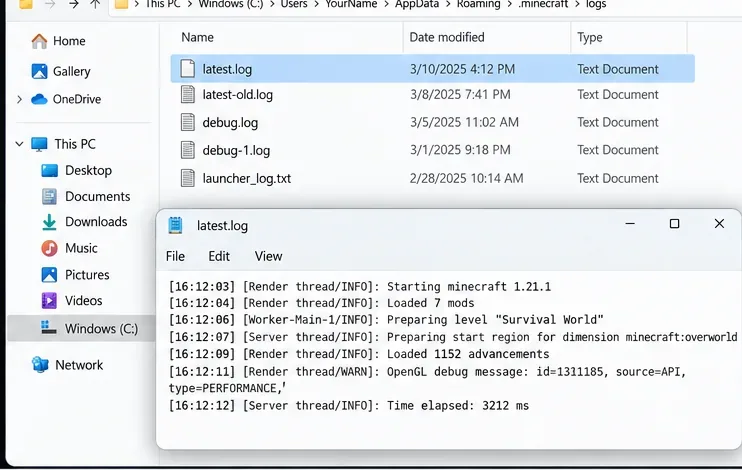This screenshot has width=742, height=470.
Task: Click the latest-old.log file icon
Action: pyautogui.click(x=188, y=94)
